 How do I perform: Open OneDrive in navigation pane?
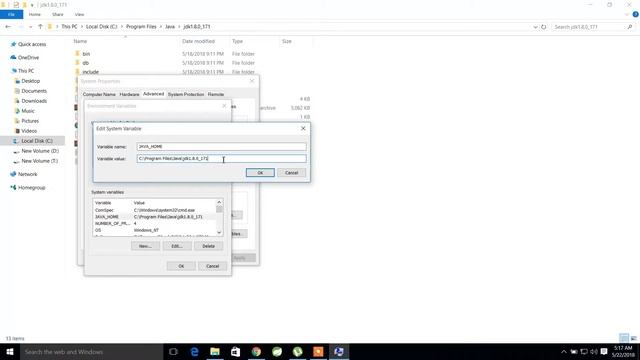click(28, 58)
